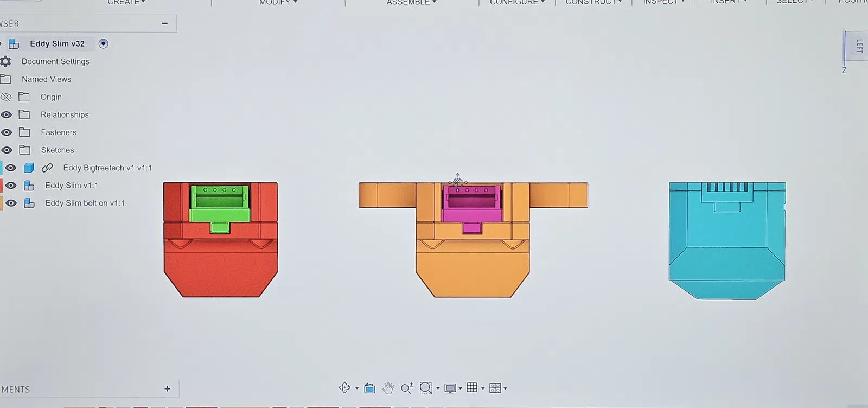Viewport: 868px width, 408px height.
Task: Hide the Eddy Bigtreetech v1 v1:1 component
Action: click(11, 168)
